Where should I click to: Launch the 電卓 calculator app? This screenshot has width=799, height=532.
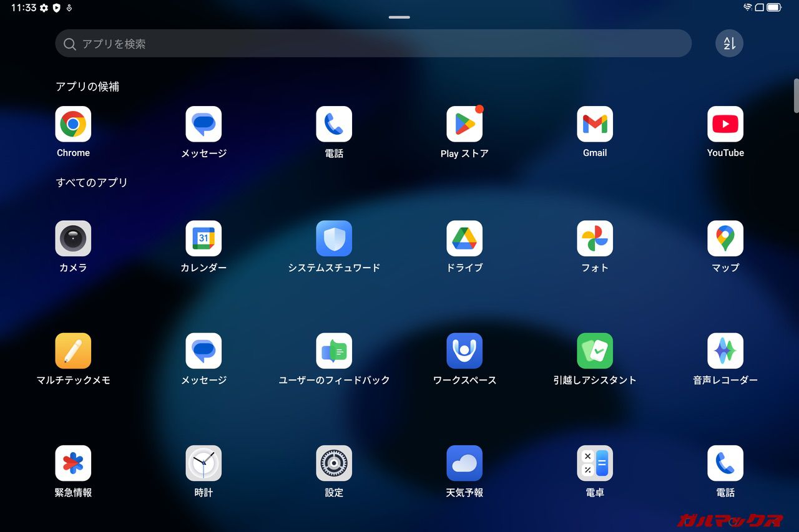(595, 463)
